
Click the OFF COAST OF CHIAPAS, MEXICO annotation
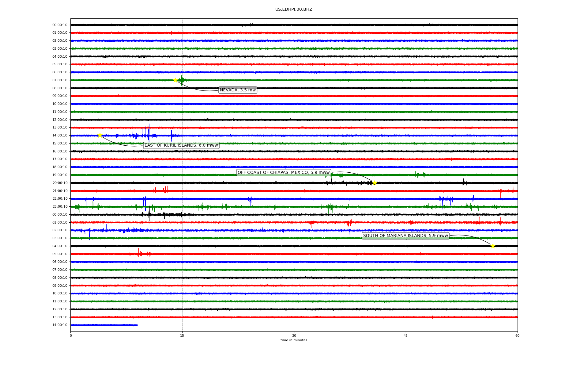(284, 173)
